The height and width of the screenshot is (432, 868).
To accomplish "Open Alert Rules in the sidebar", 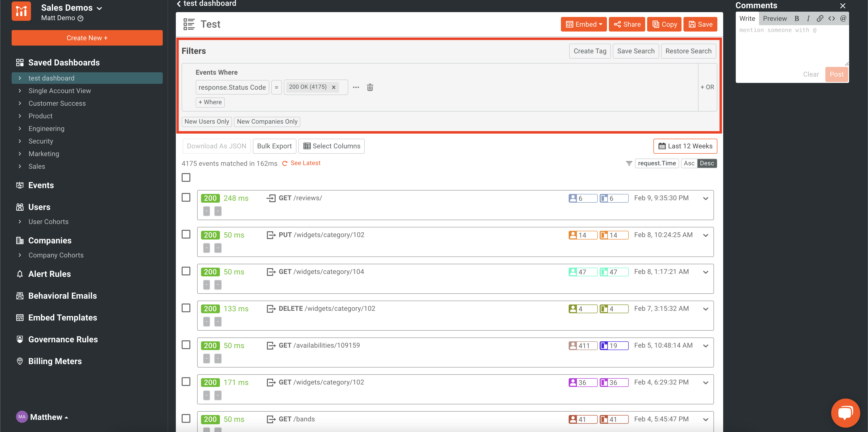I will [x=50, y=274].
